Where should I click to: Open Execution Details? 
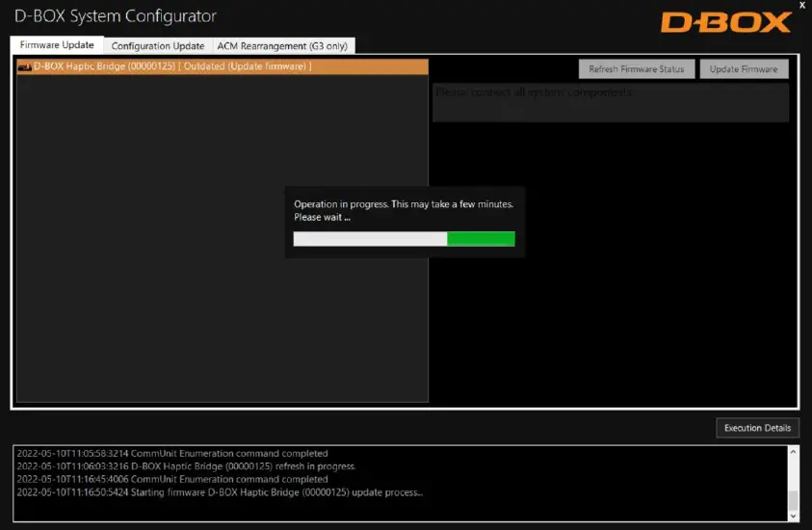pos(757,428)
